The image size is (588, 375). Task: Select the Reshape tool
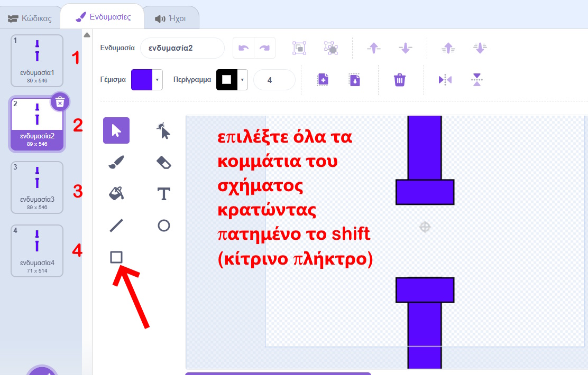(x=163, y=130)
